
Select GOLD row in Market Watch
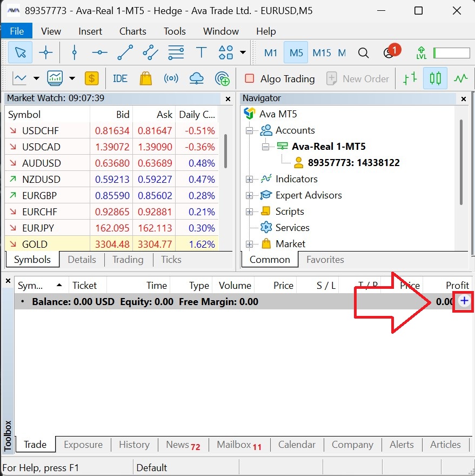coord(112,244)
